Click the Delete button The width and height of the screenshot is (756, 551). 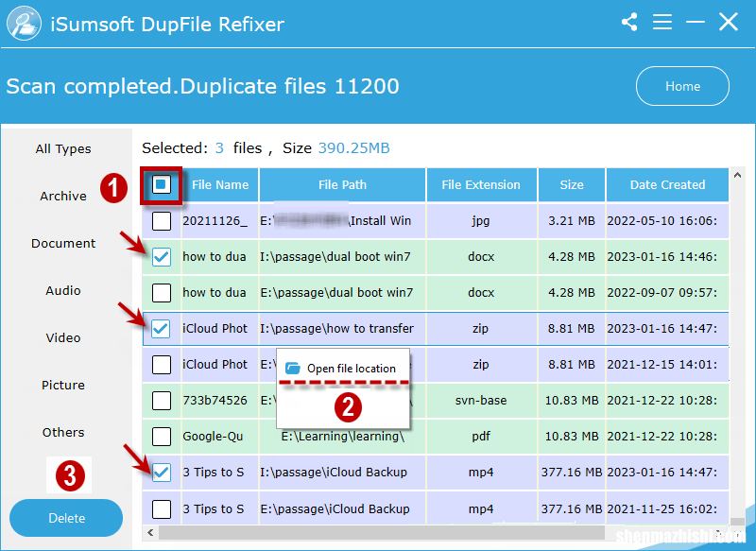click(66, 518)
